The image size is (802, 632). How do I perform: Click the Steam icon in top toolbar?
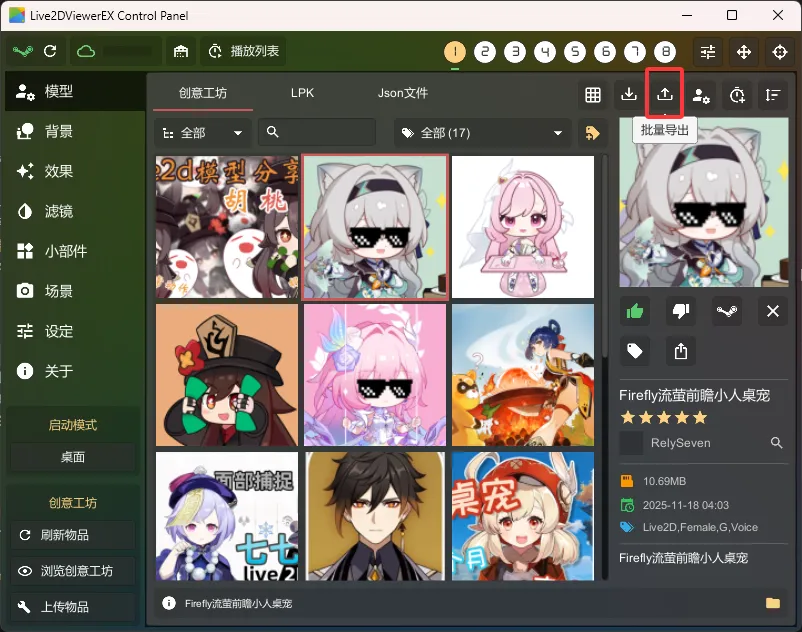pyautogui.click(x=23, y=51)
